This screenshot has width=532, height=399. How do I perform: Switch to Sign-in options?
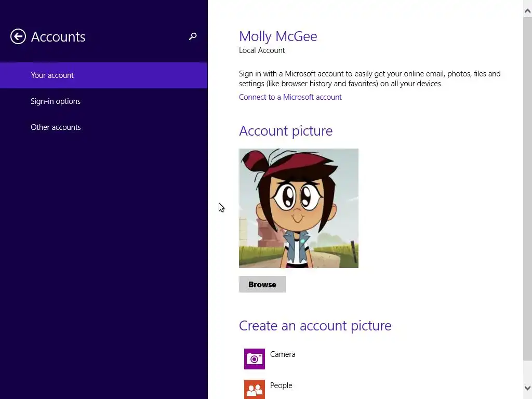pos(104,101)
